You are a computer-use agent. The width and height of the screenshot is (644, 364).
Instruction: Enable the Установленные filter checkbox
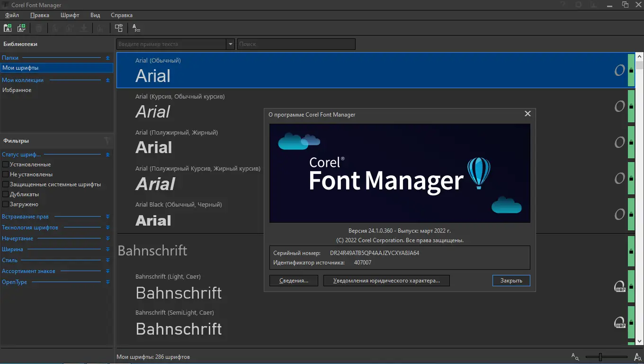coord(6,164)
